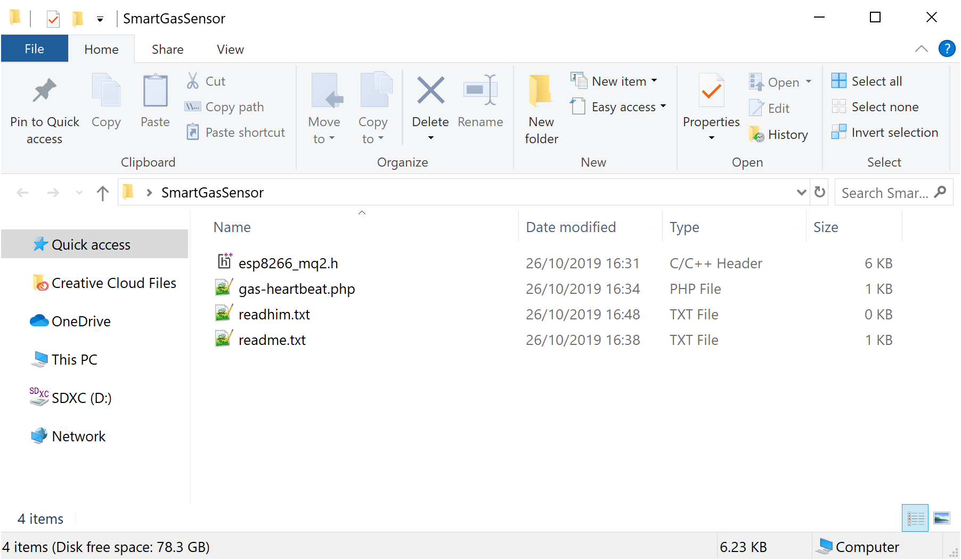This screenshot has width=961, height=560.
Task: Create a New folder via its icon
Action: point(541,90)
